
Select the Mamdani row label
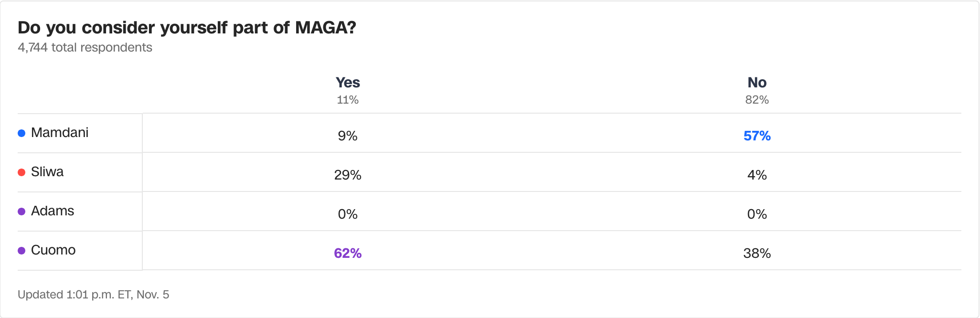60,133
